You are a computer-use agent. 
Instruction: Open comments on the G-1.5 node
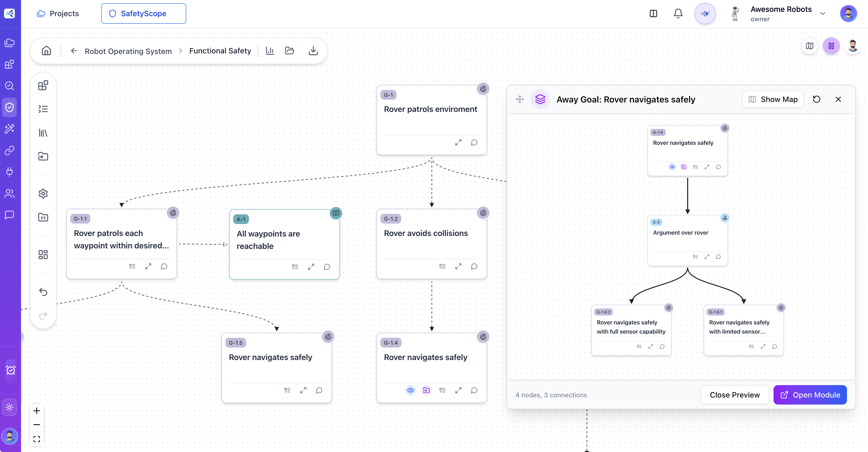click(x=319, y=390)
